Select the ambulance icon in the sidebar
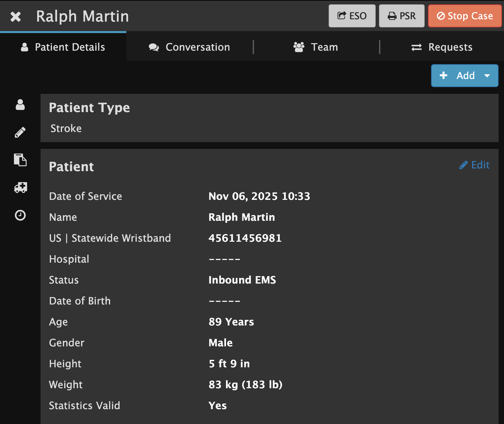The width and height of the screenshot is (504, 424). pyautogui.click(x=20, y=187)
